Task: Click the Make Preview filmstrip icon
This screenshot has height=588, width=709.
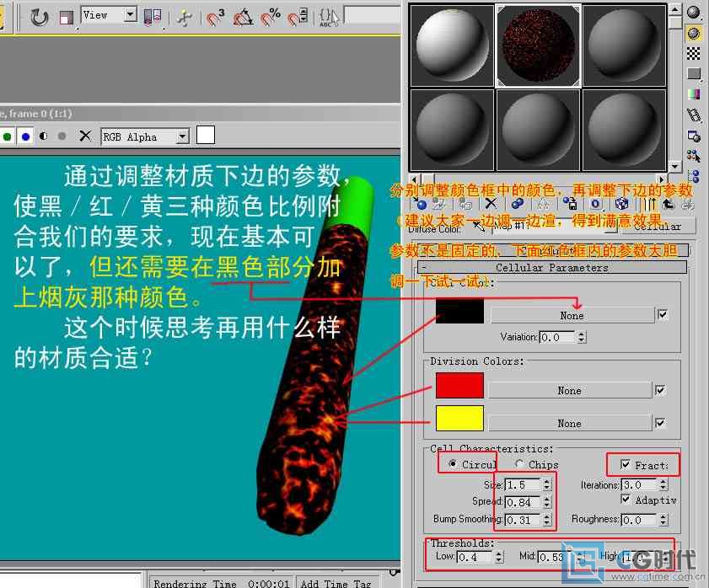Action: (694, 115)
